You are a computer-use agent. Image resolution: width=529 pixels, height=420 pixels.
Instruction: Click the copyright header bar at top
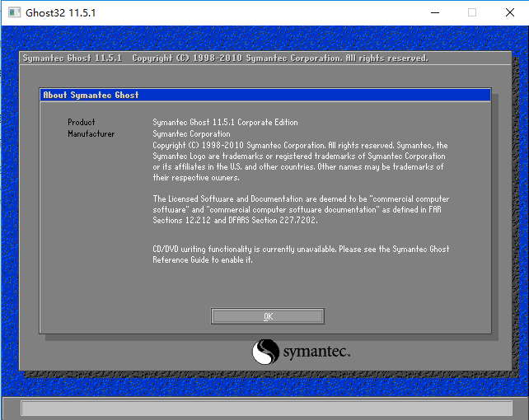tap(264, 58)
